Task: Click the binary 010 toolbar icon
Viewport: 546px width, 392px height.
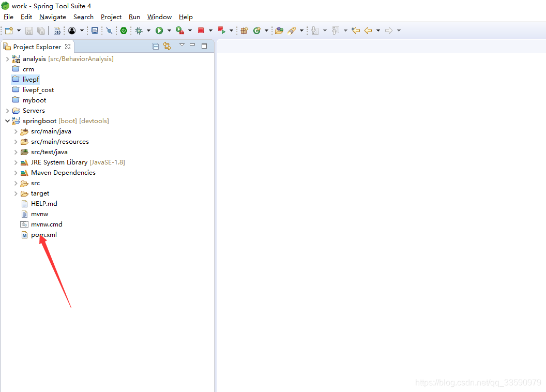Action: pyautogui.click(x=57, y=31)
